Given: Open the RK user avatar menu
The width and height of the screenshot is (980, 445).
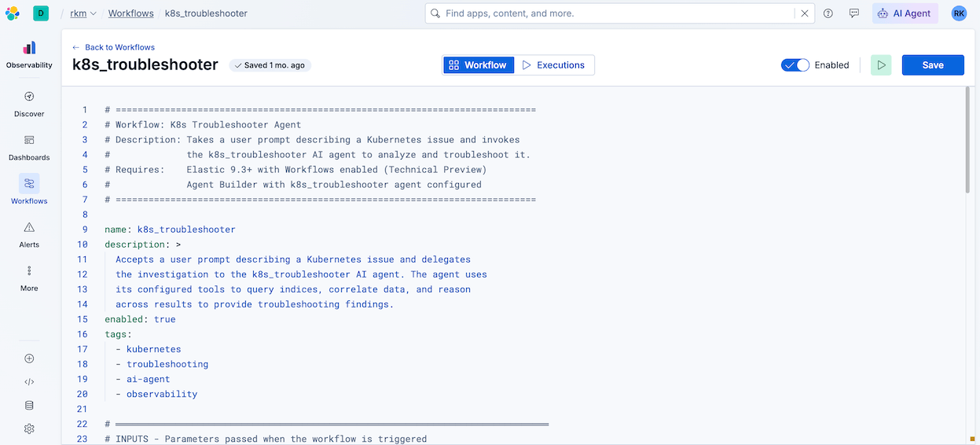Looking at the screenshot, I should pyautogui.click(x=959, y=13).
